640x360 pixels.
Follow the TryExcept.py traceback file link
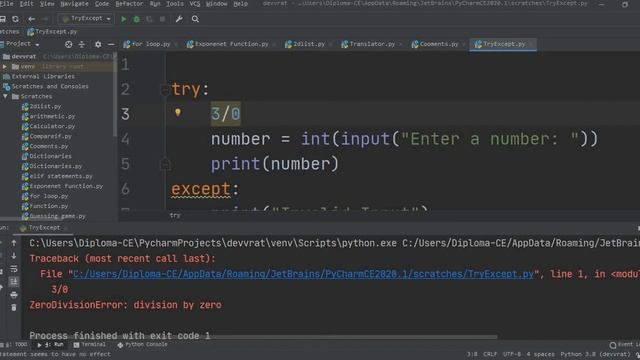(x=303, y=274)
